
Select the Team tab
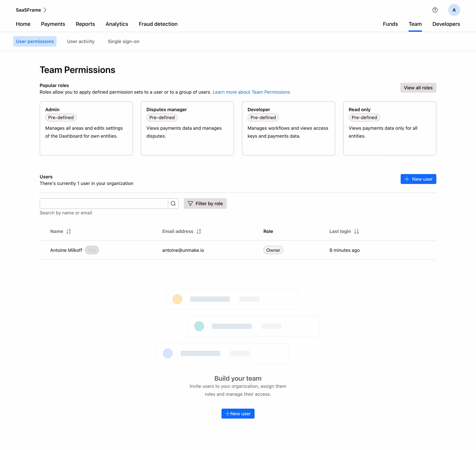click(x=415, y=24)
